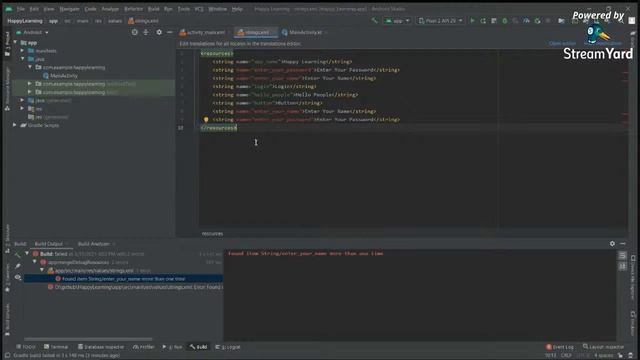Open the Android project view dropdown
This screenshot has width=640, height=360.
[32, 32]
